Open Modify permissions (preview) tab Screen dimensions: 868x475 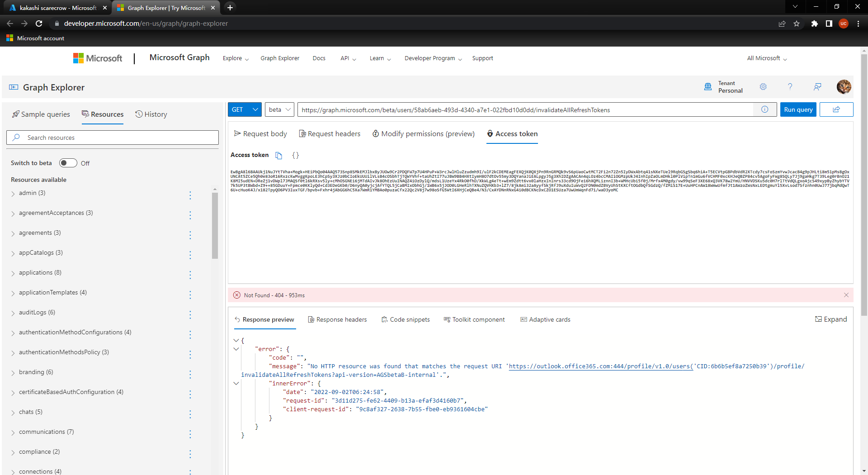click(424, 134)
